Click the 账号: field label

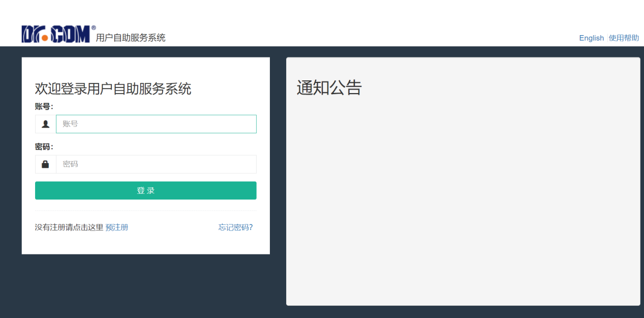(44, 106)
